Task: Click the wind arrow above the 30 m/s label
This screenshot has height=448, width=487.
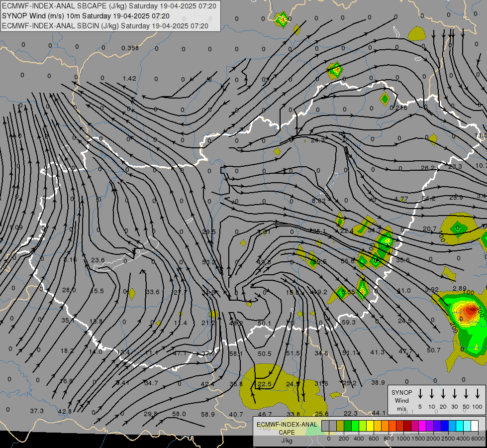Action: 454,394
